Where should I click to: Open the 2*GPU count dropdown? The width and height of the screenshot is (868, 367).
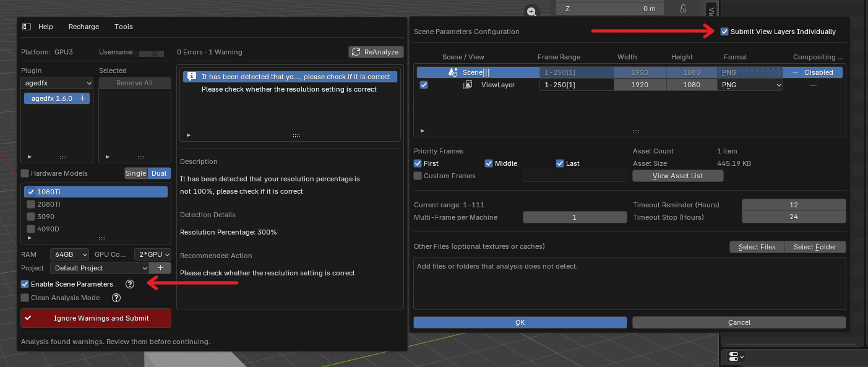pos(153,254)
